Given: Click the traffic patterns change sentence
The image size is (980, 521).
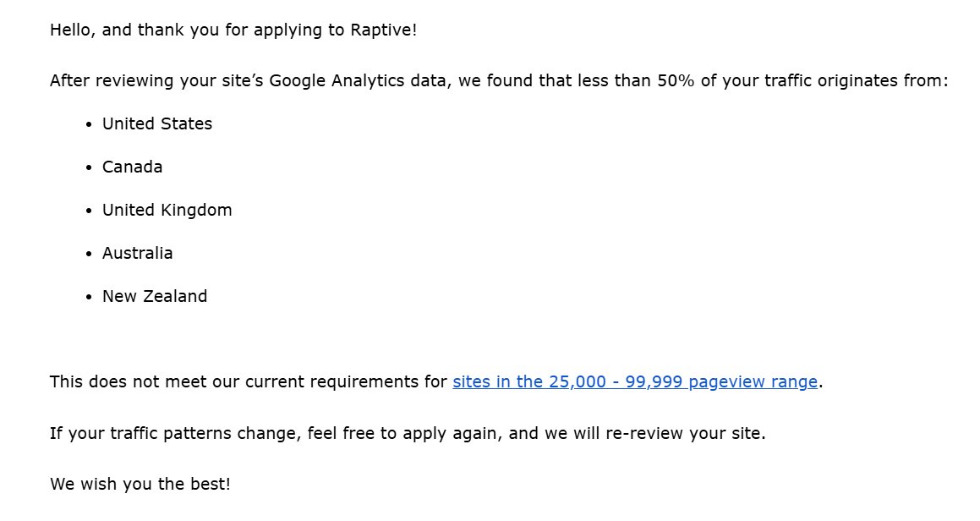Looking at the screenshot, I should pyautogui.click(x=408, y=433).
